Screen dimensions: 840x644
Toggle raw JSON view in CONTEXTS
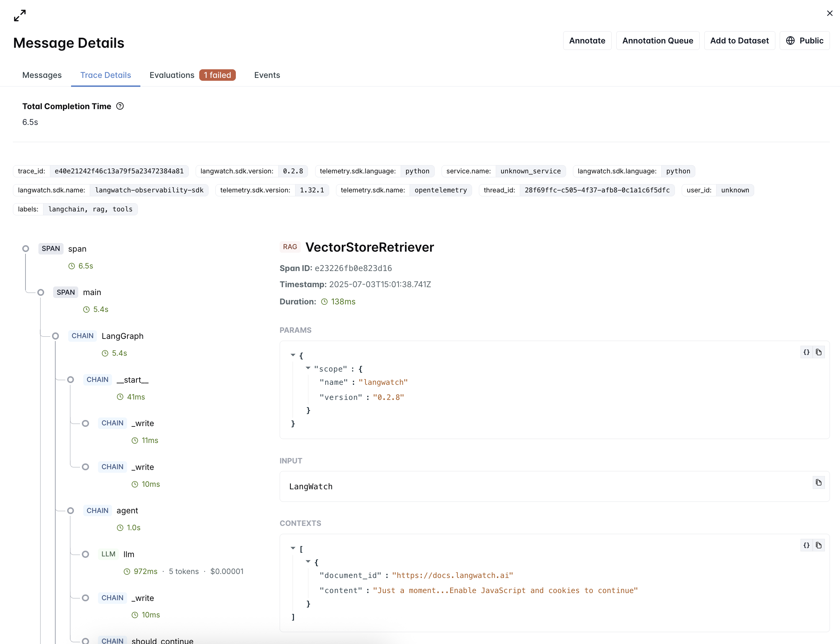click(x=806, y=546)
